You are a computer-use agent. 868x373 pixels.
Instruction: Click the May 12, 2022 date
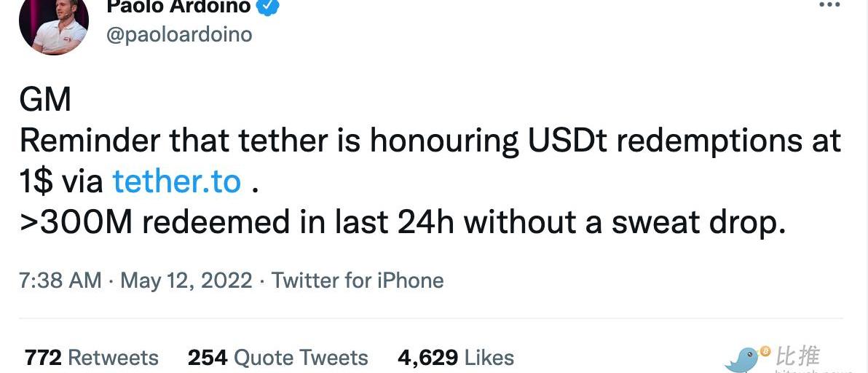click(186, 280)
